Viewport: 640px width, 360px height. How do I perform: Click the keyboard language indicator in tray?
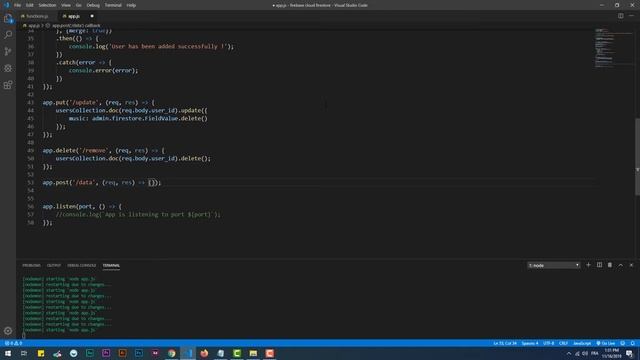click(595, 353)
